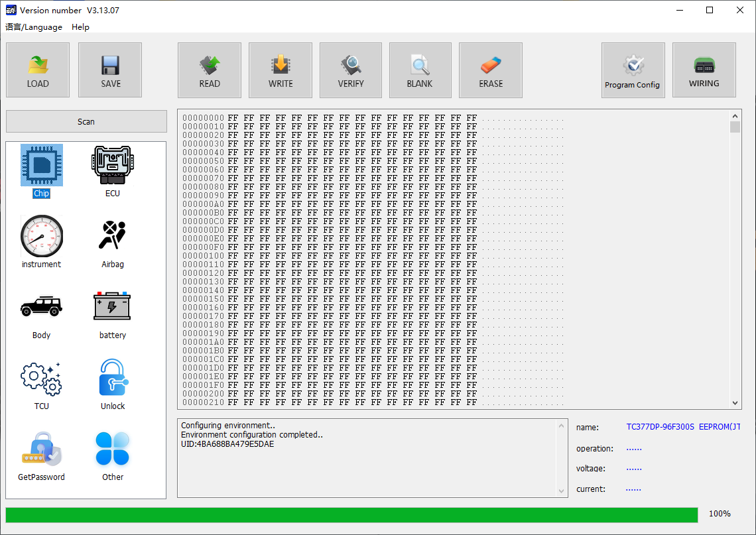756x535 pixels.
Task: Minimize the programmer window
Action: [x=680, y=10]
